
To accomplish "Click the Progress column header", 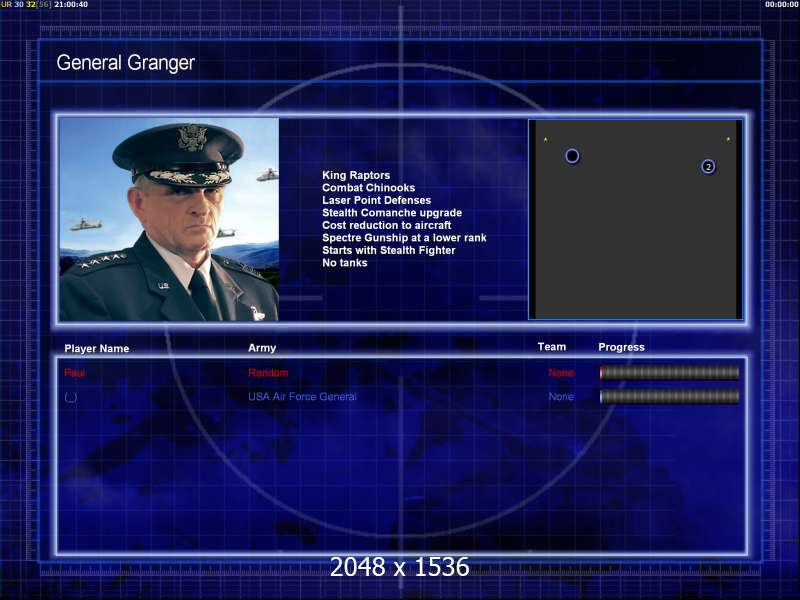I will 621,347.
